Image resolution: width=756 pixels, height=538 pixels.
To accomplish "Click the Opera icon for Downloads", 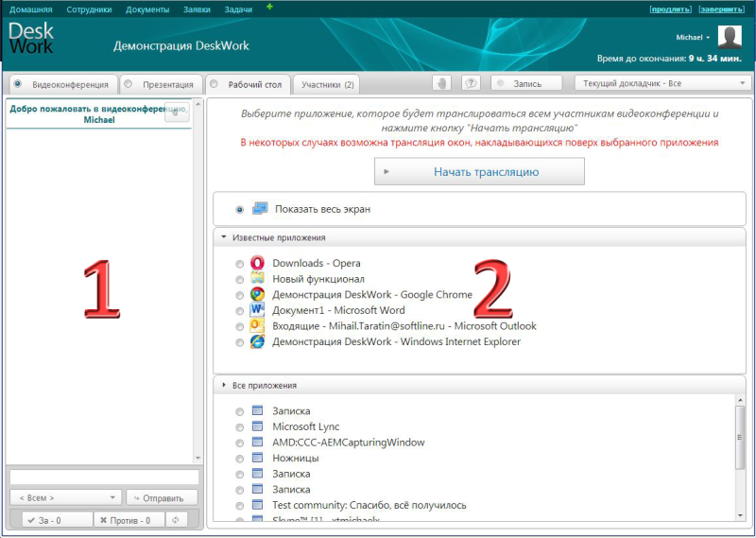I will [x=257, y=263].
